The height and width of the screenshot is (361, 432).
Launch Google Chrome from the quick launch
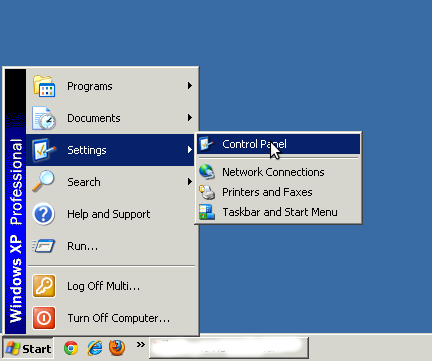pyautogui.click(x=71, y=348)
